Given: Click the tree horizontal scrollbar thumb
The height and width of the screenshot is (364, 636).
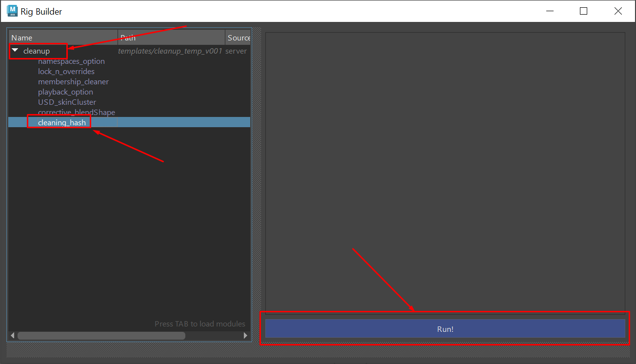Looking at the screenshot, I should (101, 336).
